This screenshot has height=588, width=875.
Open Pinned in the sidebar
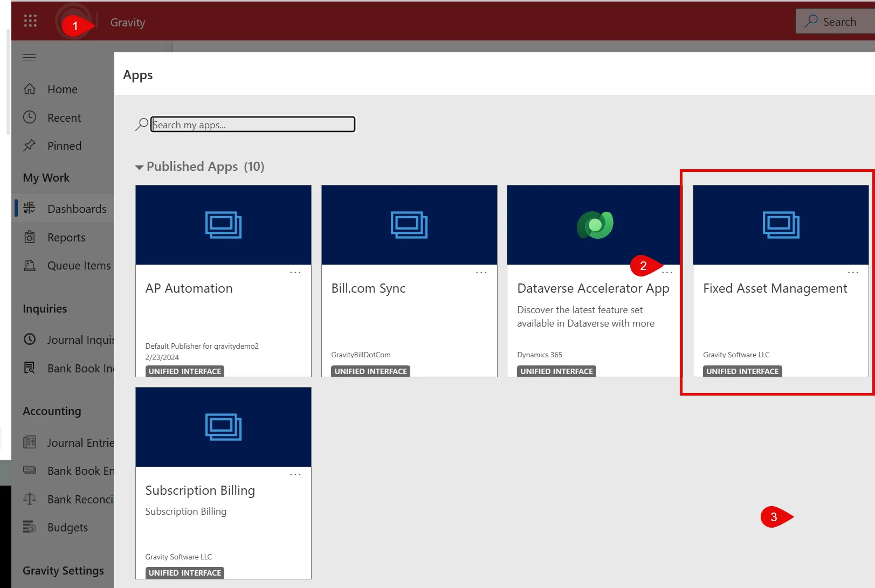click(64, 146)
